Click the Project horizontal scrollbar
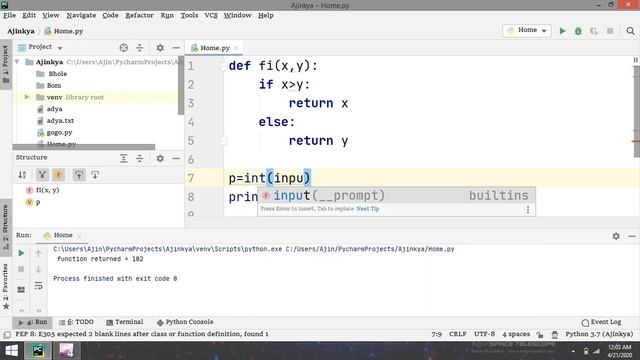Viewport: 640px width, 360px height. click(x=84, y=147)
